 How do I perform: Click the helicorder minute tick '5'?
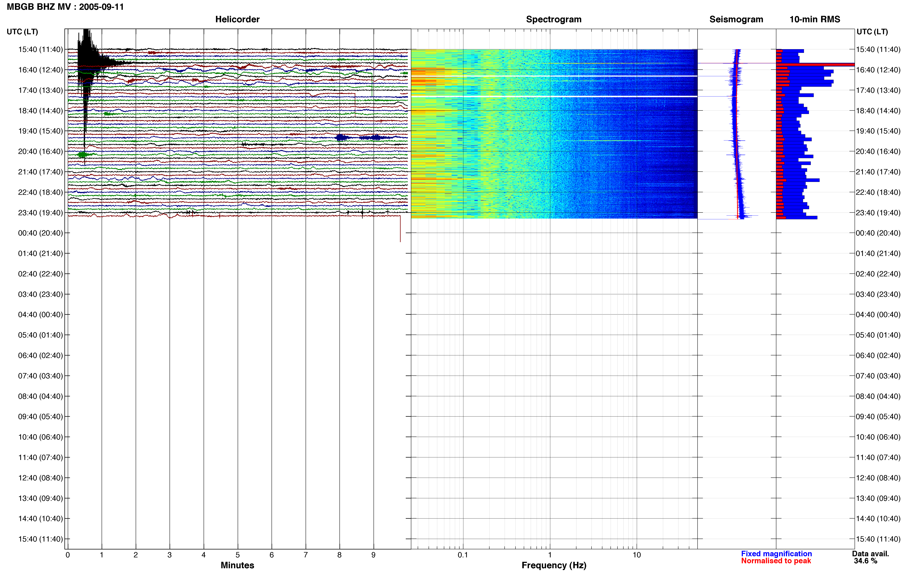238,555
